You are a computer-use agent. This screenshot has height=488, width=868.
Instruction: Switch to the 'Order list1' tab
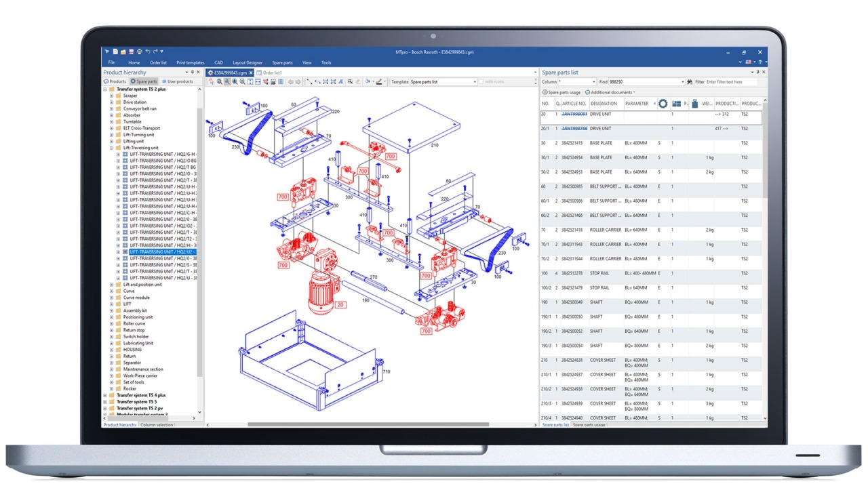(269, 73)
